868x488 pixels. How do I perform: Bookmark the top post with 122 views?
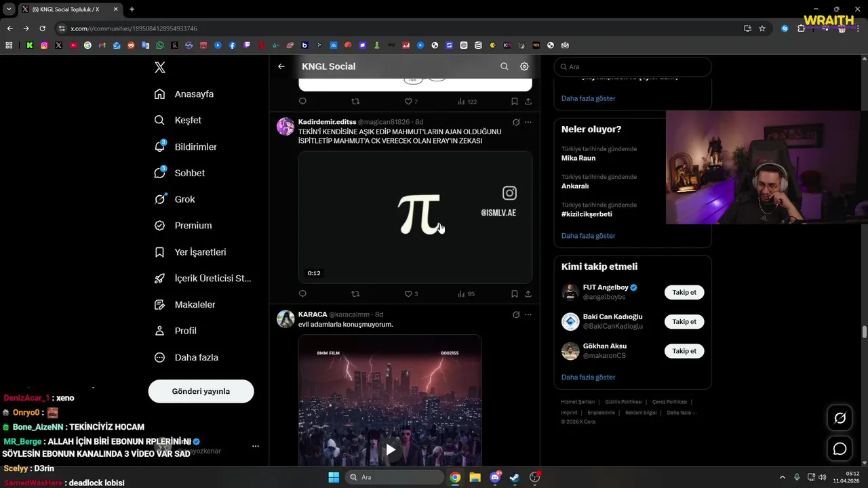click(x=515, y=102)
